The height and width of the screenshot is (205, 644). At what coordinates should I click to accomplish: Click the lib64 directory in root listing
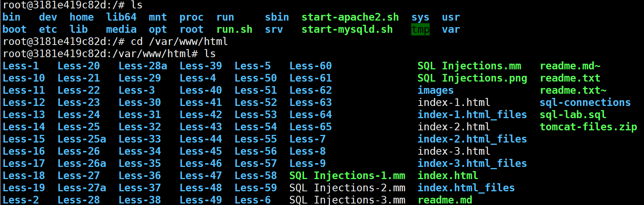click(x=121, y=17)
